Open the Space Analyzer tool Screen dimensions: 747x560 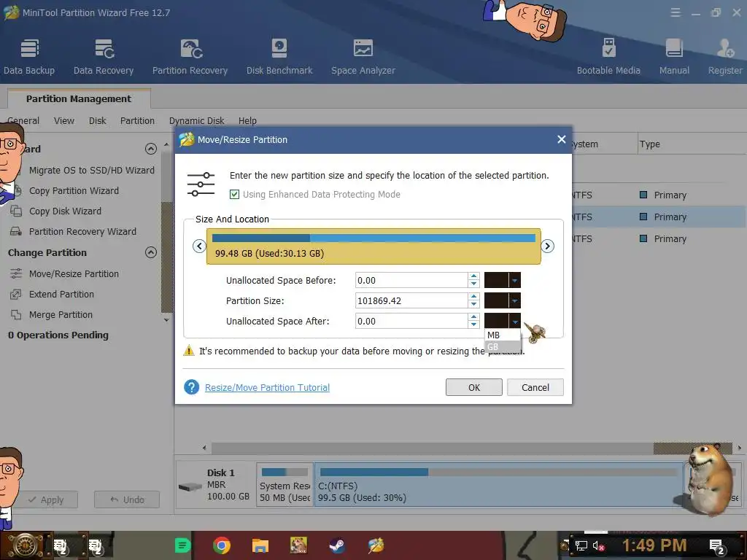coord(363,56)
